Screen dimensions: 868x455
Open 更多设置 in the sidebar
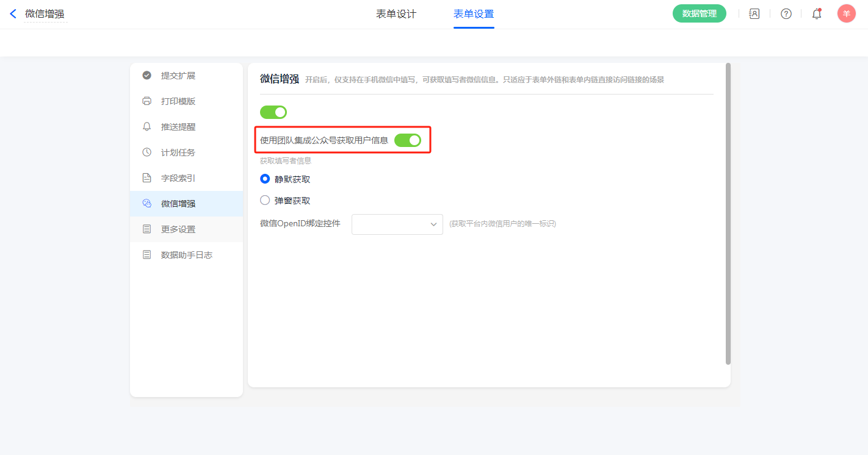(x=178, y=229)
